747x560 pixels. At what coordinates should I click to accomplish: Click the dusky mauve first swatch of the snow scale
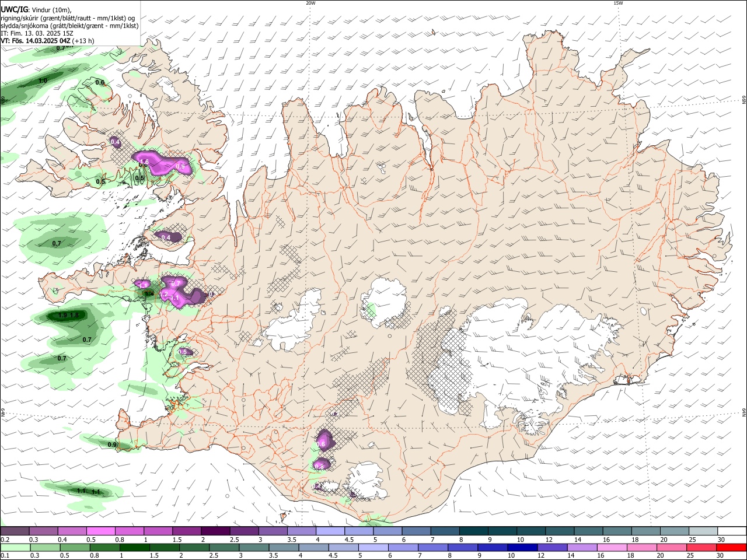[x=15, y=531]
